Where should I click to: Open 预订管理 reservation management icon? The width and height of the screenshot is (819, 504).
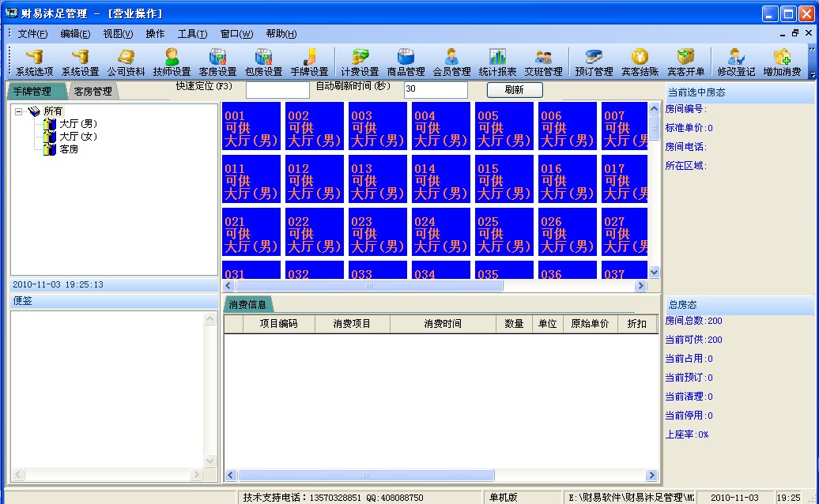pyautogui.click(x=594, y=62)
